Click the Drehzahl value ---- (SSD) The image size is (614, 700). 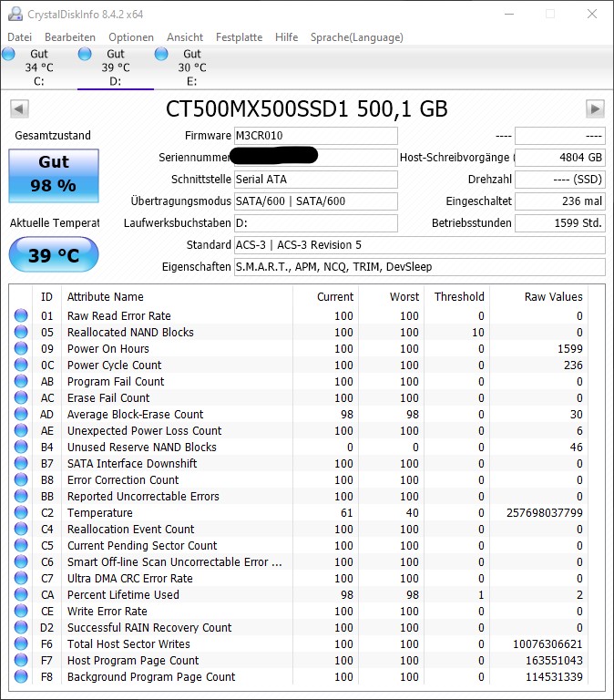tap(560, 179)
